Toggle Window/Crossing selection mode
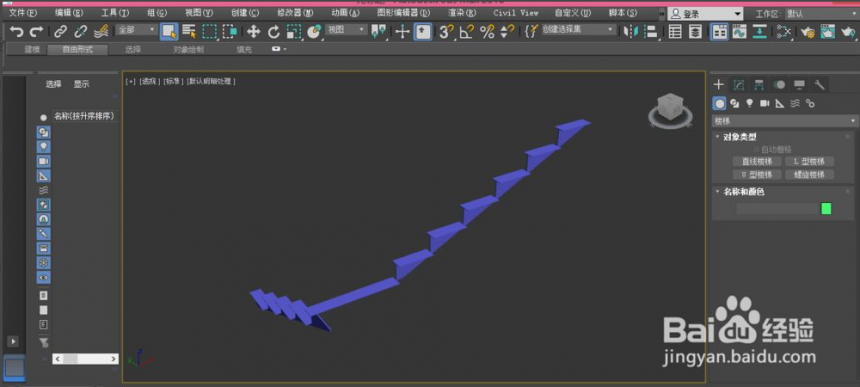The height and width of the screenshot is (387, 860). [229, 32]
